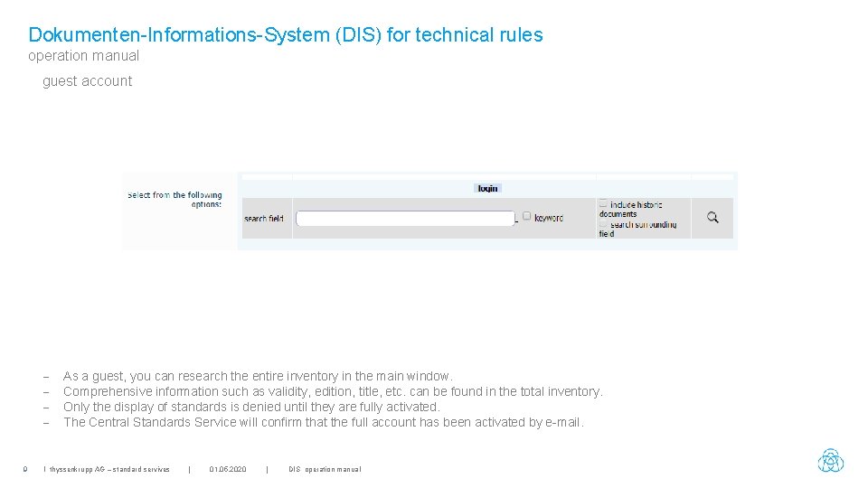Click footer text 'DIS operation manual'
Viewport: 868px width, 488px height.
[325, 469]
